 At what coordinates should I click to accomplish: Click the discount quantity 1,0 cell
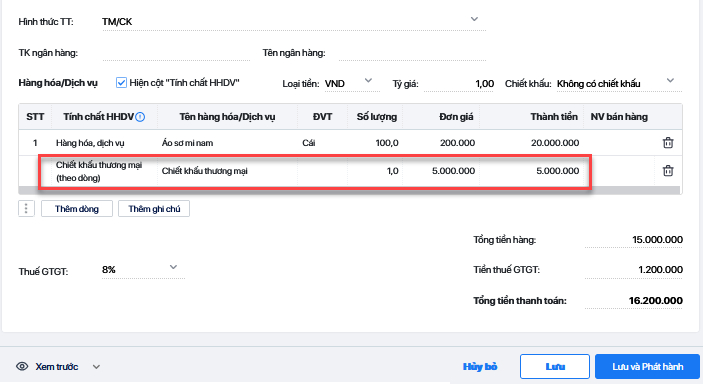click(375, 171)
